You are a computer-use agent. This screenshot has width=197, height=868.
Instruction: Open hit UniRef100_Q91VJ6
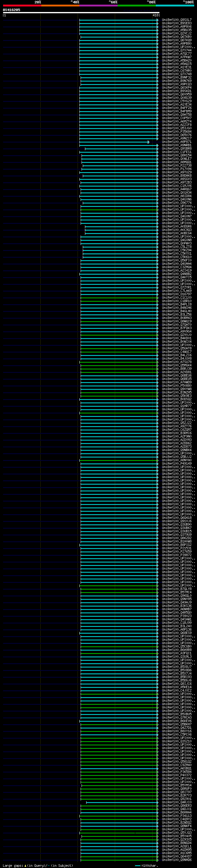(x=176, y=521)
